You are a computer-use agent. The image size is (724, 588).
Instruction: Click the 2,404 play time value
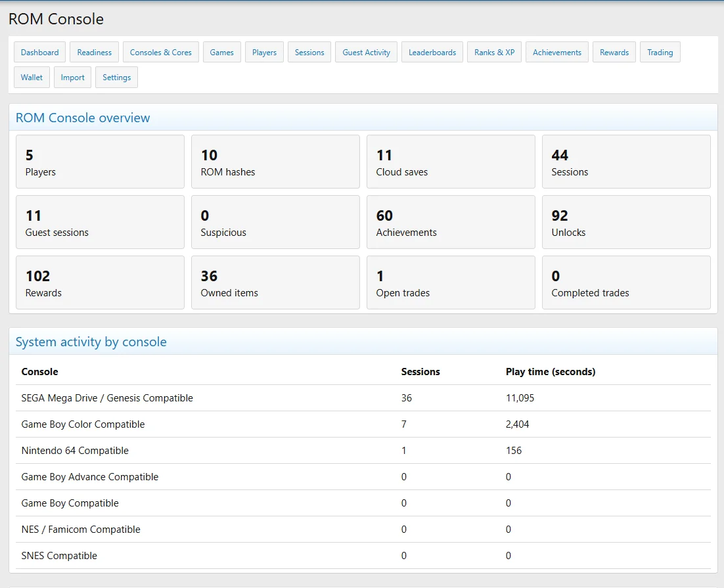pyautogui.click(x=517, y=424)
